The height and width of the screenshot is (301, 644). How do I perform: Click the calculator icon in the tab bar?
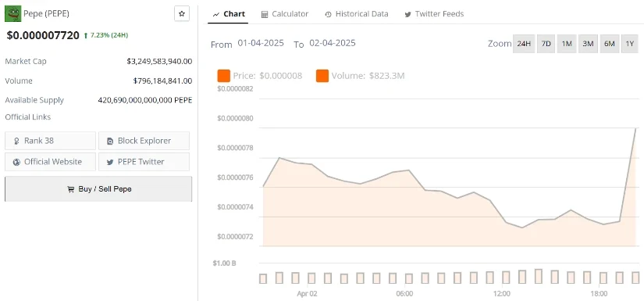(x=265, y=14)
